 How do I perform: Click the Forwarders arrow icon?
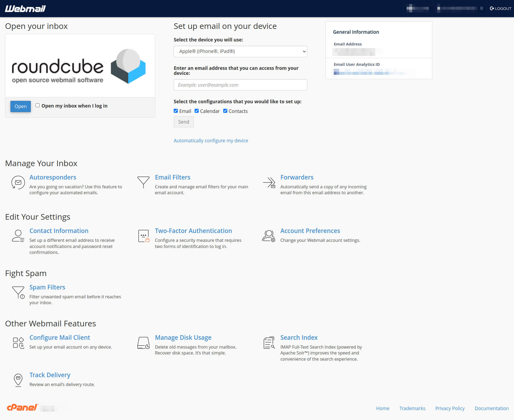point(269,182)
